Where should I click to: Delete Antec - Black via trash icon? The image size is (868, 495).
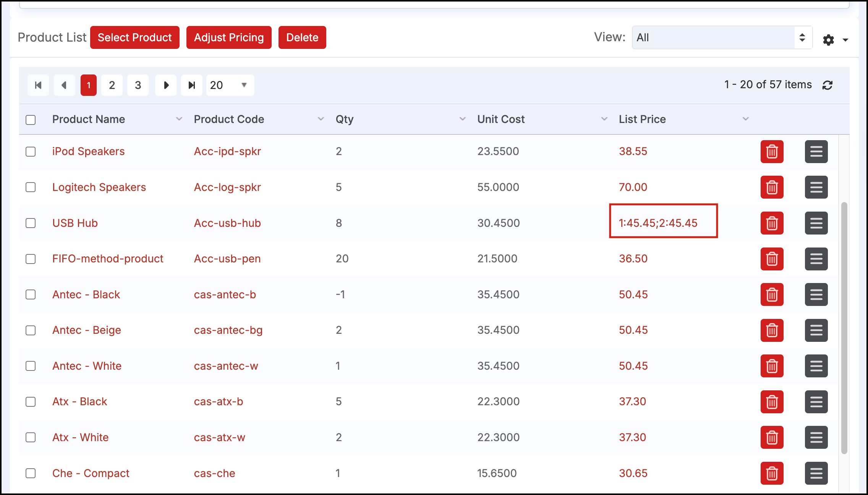tap(772, 294)
